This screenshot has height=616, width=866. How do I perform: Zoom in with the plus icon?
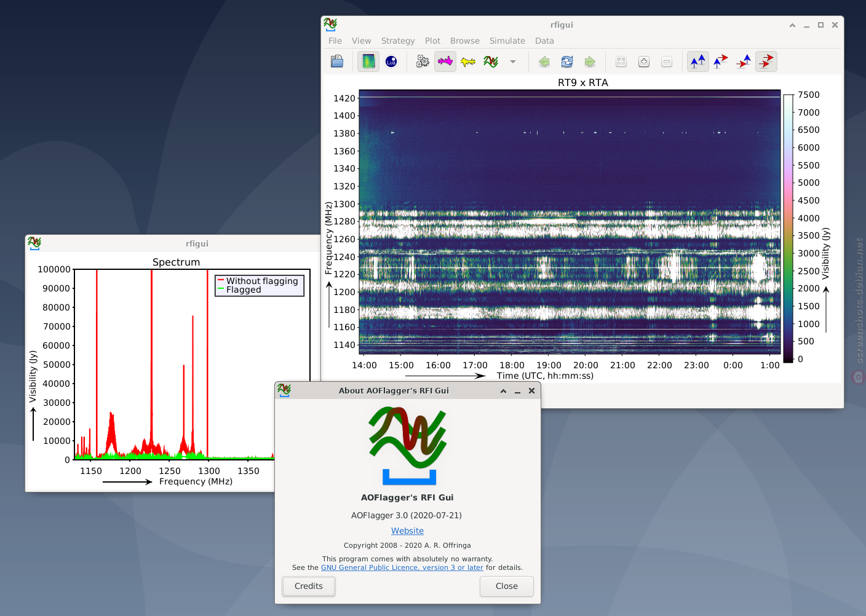tap(644, 61)
